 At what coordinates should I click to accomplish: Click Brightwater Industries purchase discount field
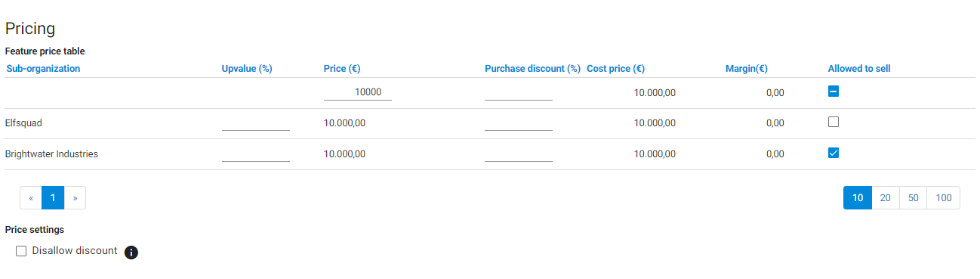[x=519, y=153]
